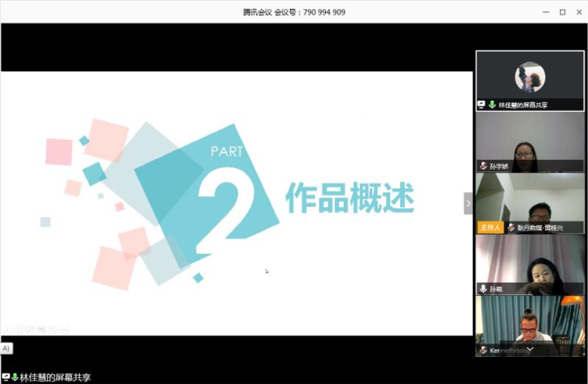Click the muted mic icon beside KennethHong
Image resolution: width=588 pixels, height=384 pixels.
click(x=483, y=350)
